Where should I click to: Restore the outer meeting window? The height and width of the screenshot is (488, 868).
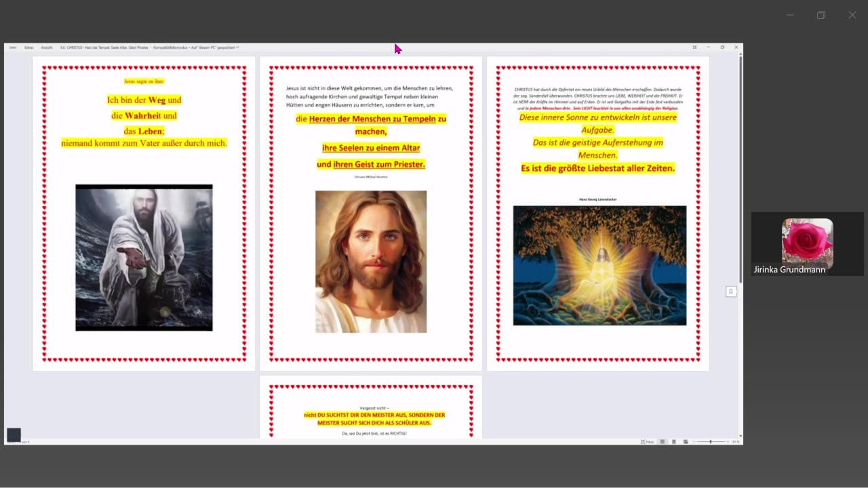click(821, 15)
